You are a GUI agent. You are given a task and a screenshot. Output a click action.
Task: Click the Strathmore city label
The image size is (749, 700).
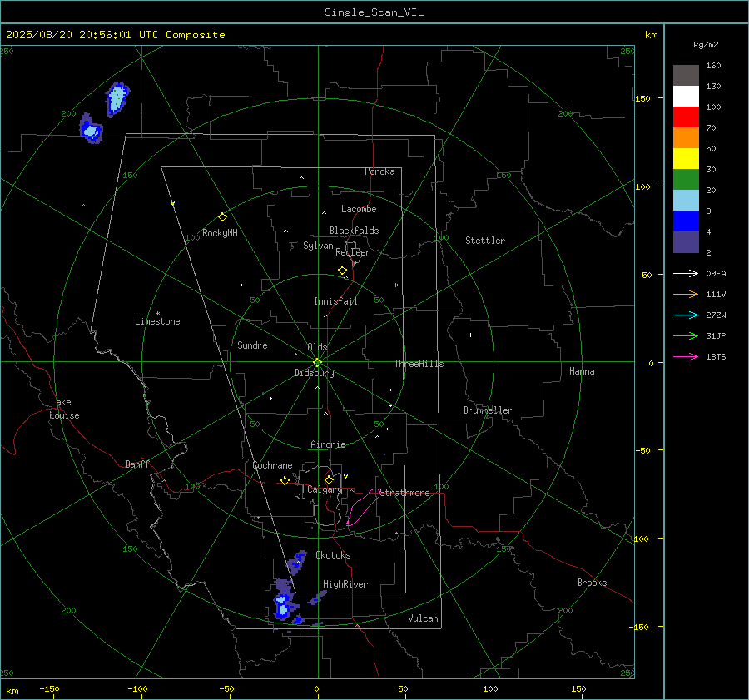point(404,493)
